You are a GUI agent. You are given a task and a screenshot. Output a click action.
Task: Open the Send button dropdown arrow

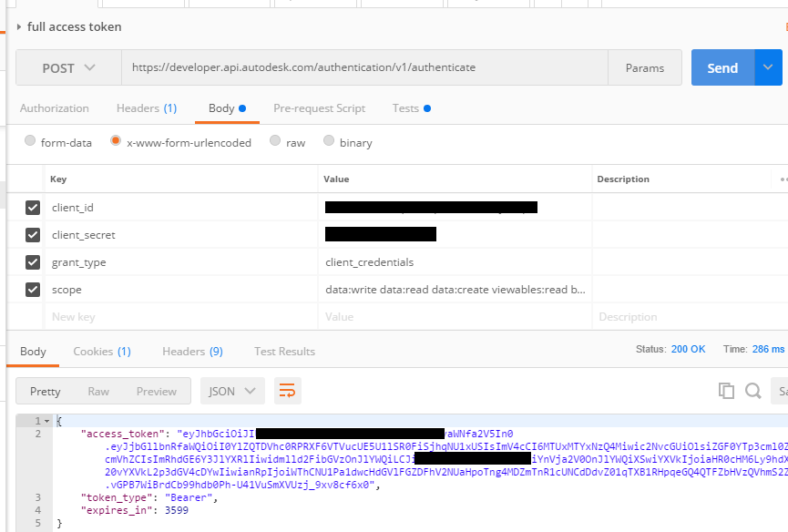tap(768, 67)
